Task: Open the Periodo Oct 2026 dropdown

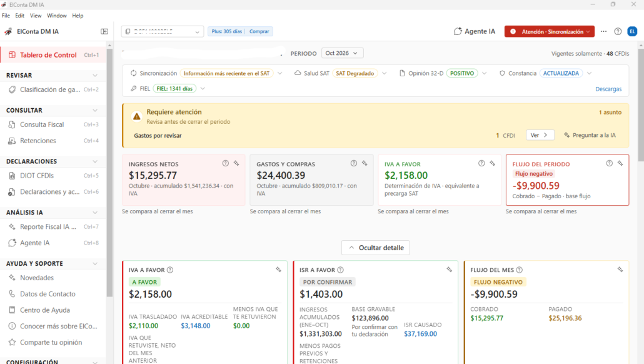Action: tap(342, 53)
